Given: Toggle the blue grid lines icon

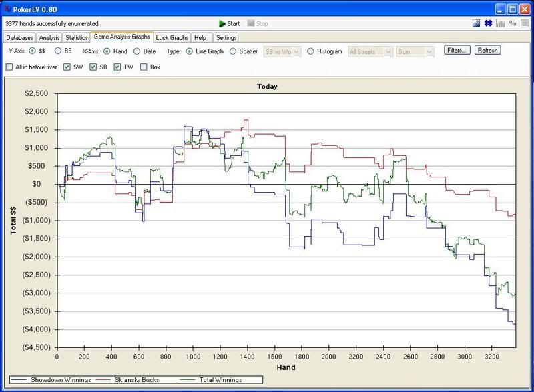Looking at the screenshot, I should (489, 23).
